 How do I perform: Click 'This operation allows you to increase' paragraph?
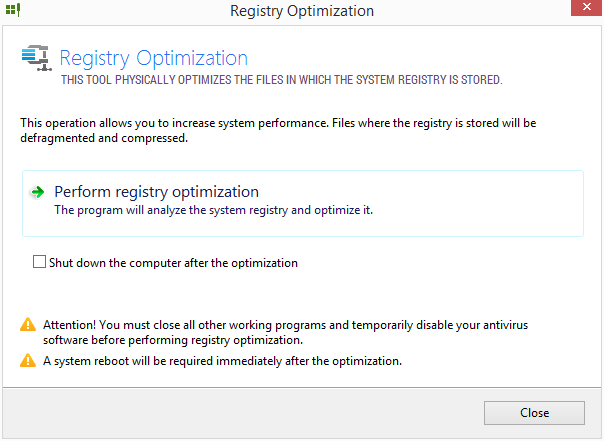click(x=279, y=124)
